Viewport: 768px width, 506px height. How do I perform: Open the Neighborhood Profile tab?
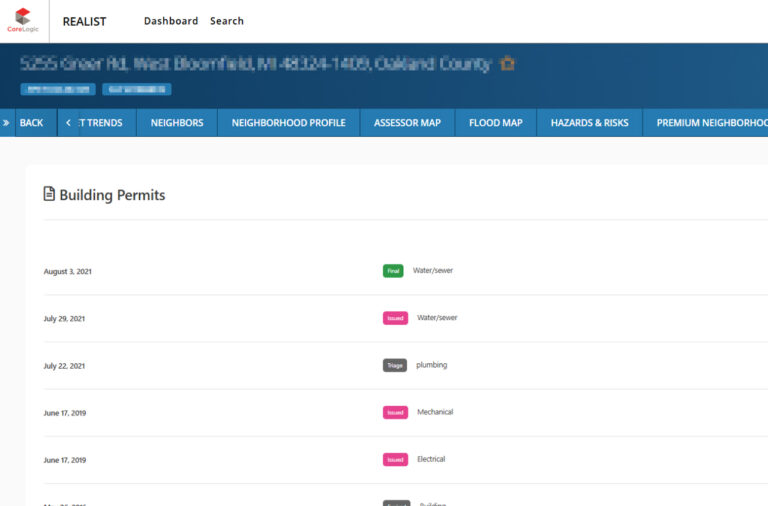click(288, 123)
